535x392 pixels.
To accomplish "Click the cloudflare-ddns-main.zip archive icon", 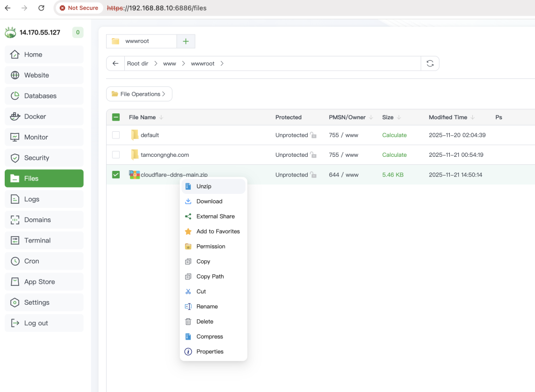I will (x=134, y=175).
